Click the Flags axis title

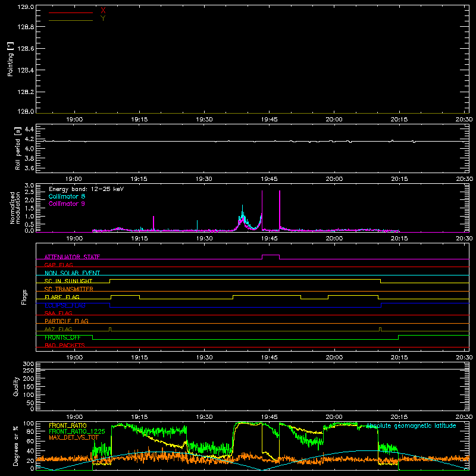pyautogui.click(x=24, y=297)
